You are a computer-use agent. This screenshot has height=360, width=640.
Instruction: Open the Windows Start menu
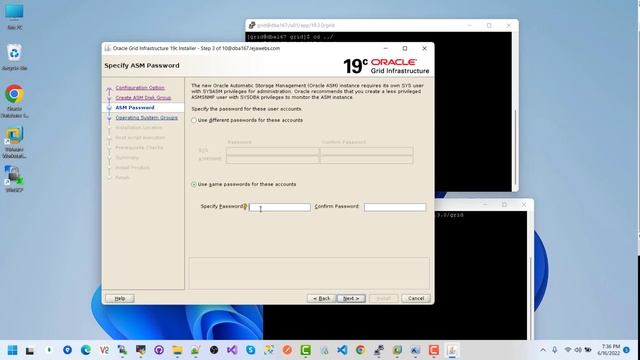tap(13, 350)
